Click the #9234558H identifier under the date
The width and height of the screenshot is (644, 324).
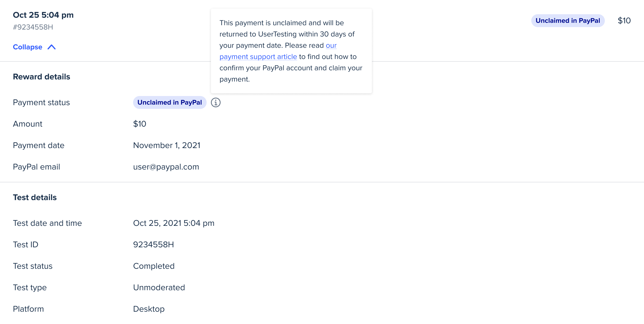(33, 27)
